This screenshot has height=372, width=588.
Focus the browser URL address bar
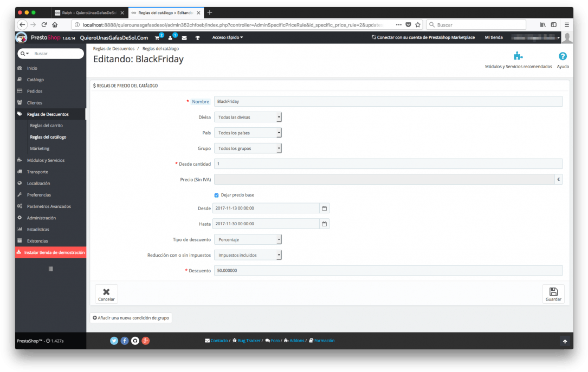pos(232,25)
